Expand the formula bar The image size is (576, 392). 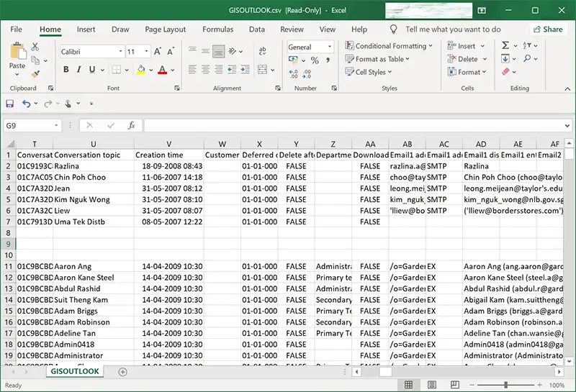click(567, 126)
